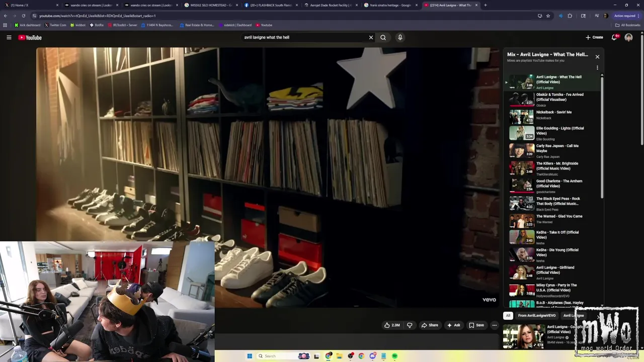Close the Mix playlist panel

[x=597, y=57]
